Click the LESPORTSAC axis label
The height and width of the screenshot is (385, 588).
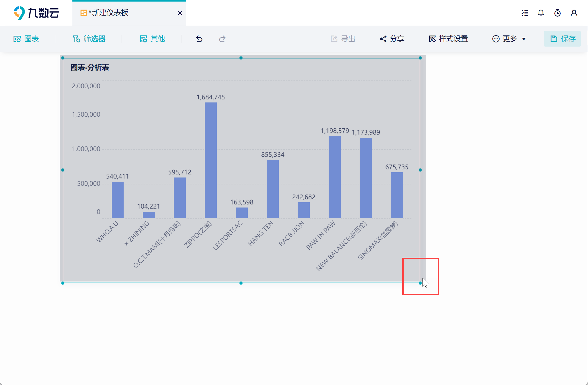(x=228, y=235)
